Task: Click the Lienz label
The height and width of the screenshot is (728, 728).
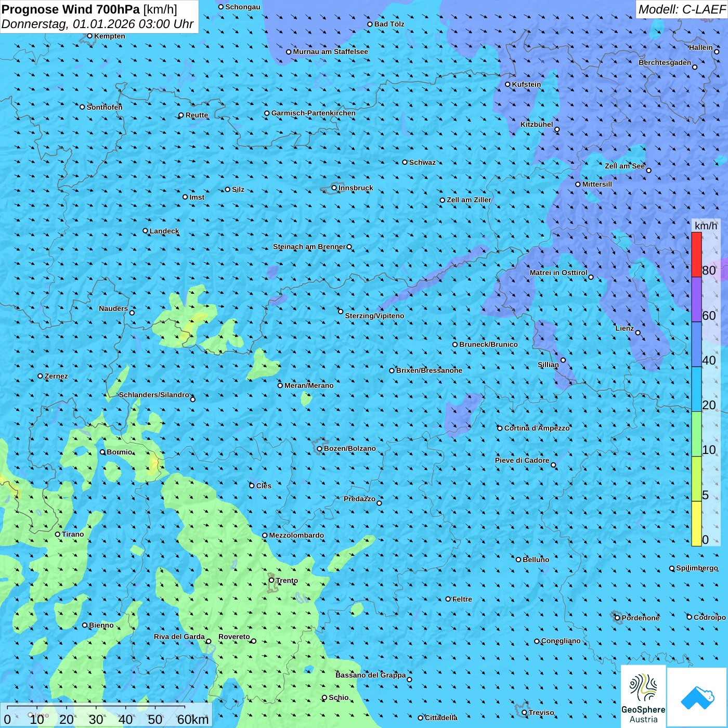Action: click(625, 328)
